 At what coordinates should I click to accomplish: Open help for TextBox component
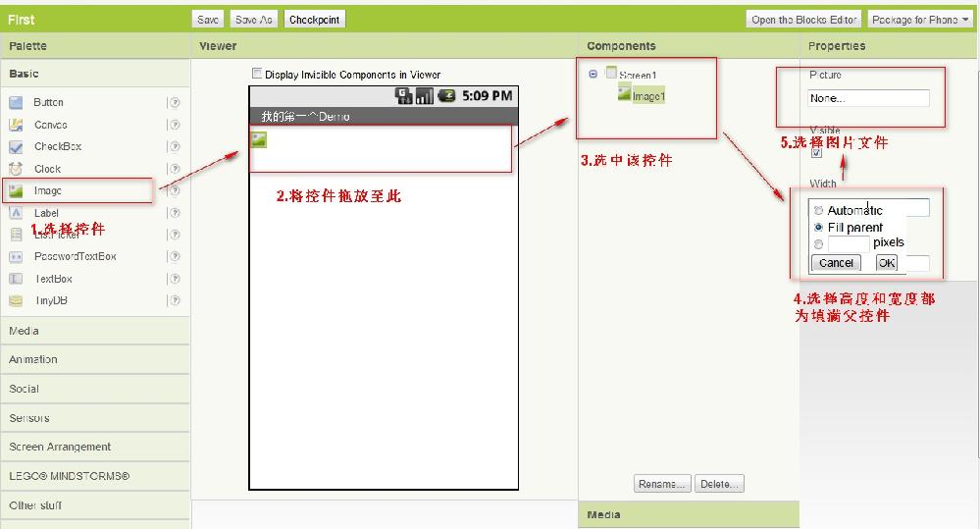[x=175, y=279]
